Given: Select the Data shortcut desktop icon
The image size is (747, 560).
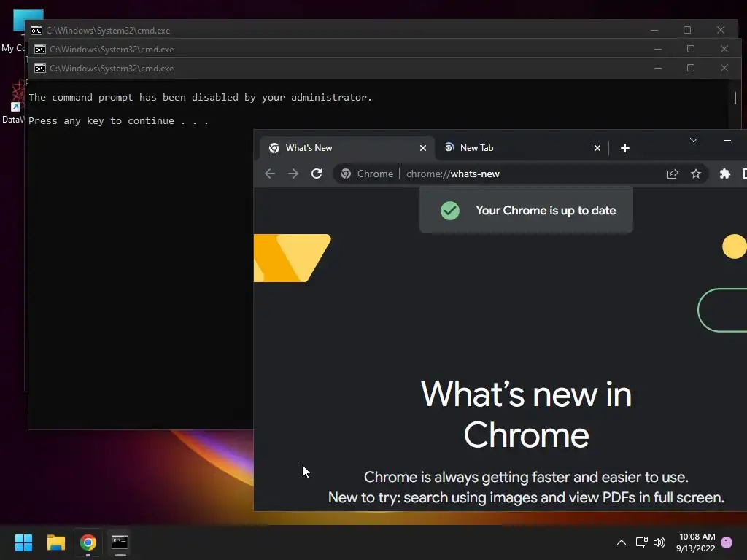Looking at the screenshot, I should tap(13, 102).
